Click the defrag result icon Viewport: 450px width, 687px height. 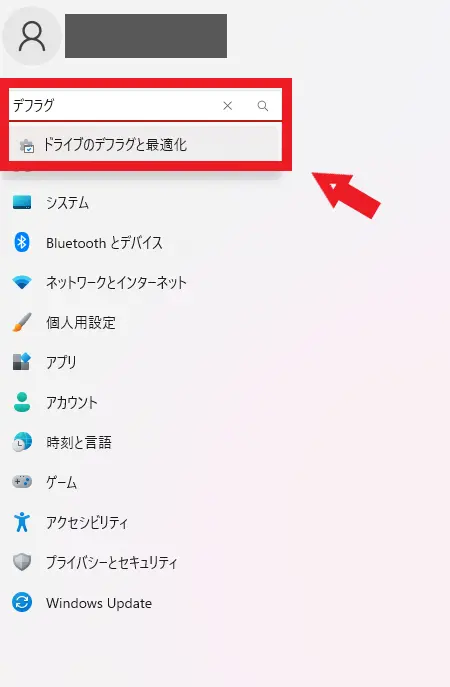pyautogui.click(x=27, y=145)
